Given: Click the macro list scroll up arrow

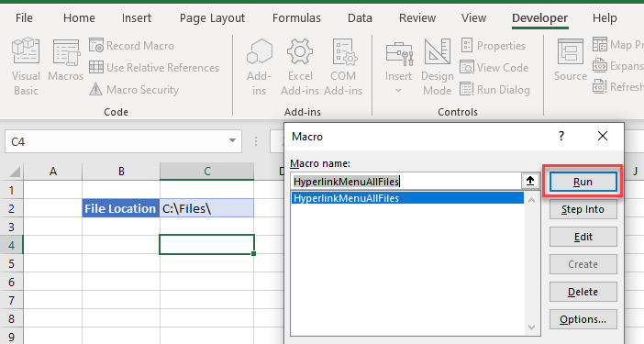Looking at the screenshot, I should (x=531, y=200).
